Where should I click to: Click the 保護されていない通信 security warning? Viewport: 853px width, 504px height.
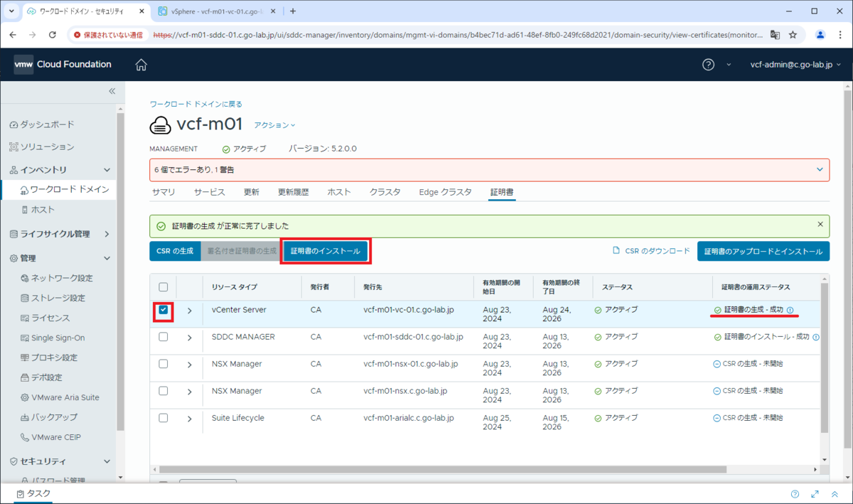pos(108,34)
